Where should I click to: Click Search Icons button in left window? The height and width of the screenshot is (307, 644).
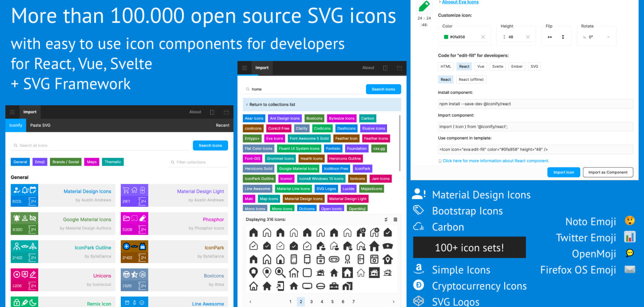click(210, 145)
